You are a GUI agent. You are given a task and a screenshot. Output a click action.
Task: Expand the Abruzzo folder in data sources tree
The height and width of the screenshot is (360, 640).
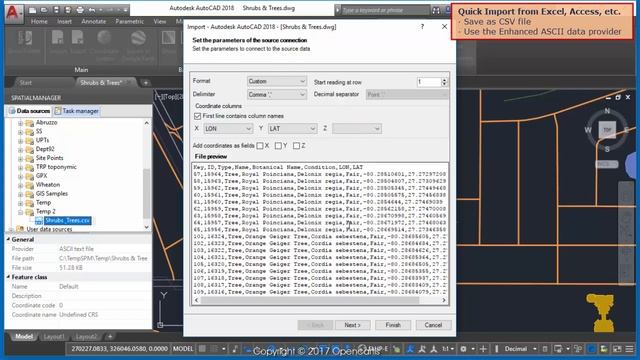[20, 123]
